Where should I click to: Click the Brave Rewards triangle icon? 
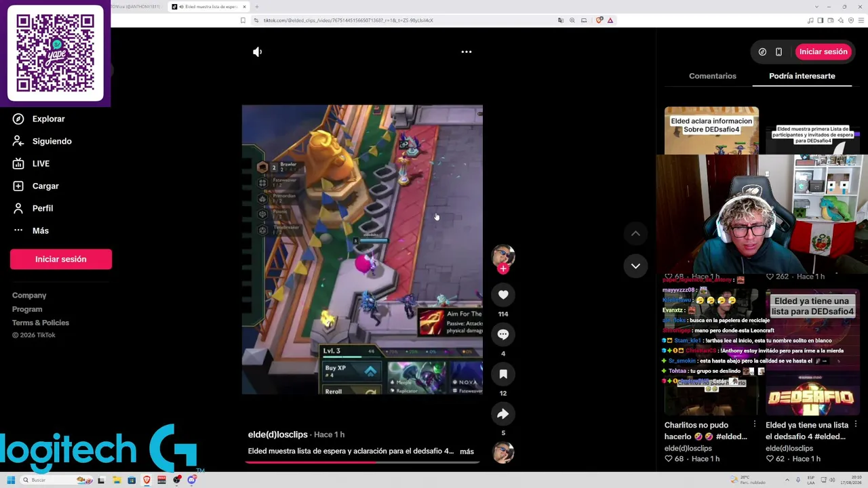tap(610, 20)
